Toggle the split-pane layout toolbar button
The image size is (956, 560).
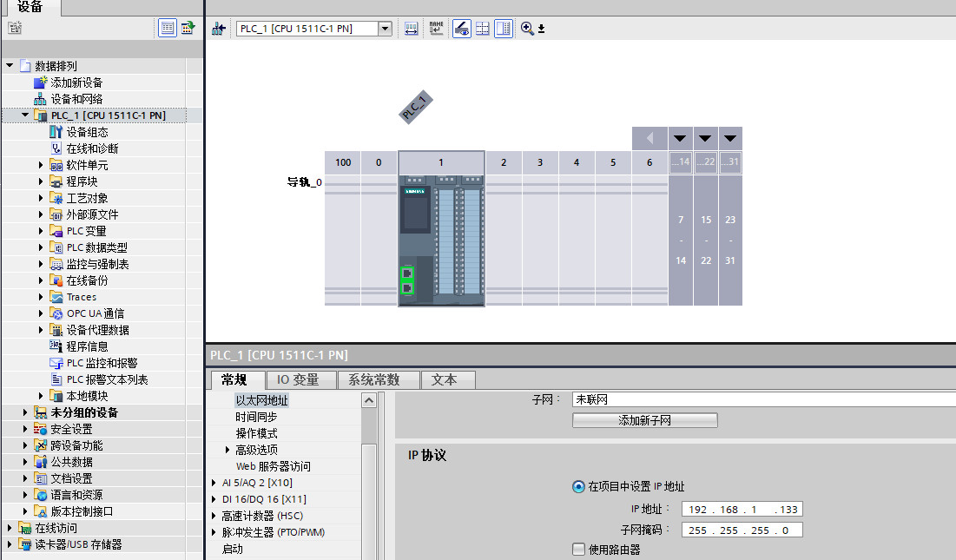(504, 29)
